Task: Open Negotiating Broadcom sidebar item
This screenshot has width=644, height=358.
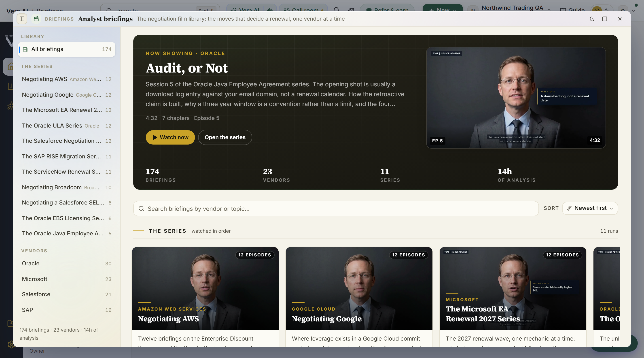Action: [66, 187]
